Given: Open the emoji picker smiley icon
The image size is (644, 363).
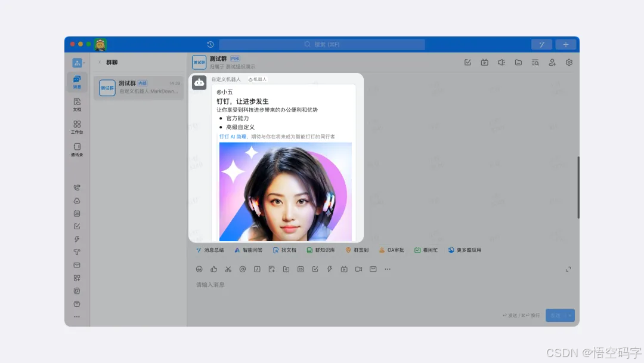Looking at the screenshot, I should pos(199,269).
